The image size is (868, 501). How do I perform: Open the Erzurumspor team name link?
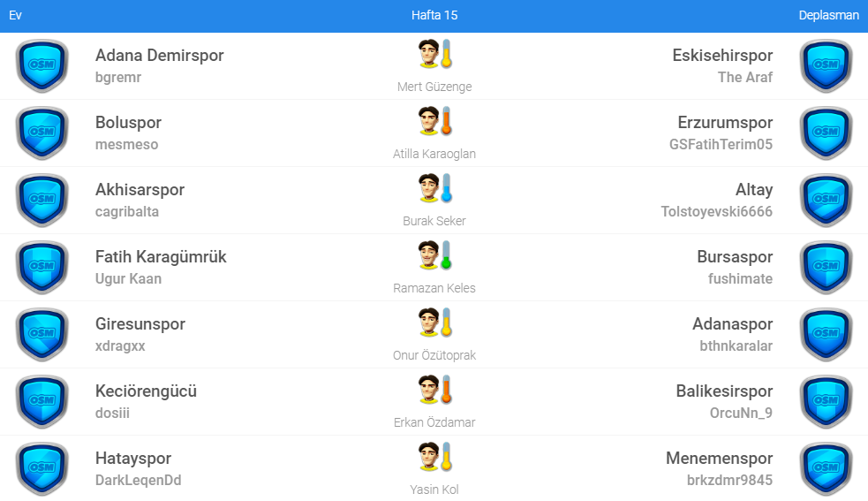click(725, 123)
